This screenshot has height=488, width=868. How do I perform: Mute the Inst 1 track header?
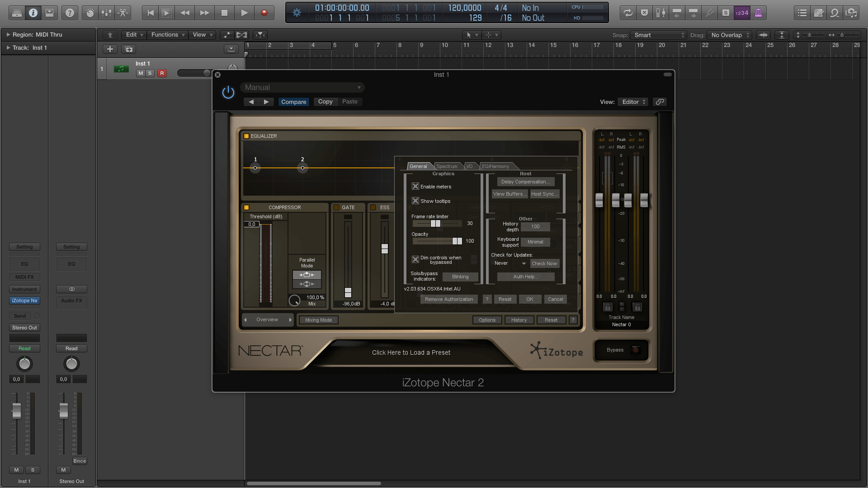[141, 73]
